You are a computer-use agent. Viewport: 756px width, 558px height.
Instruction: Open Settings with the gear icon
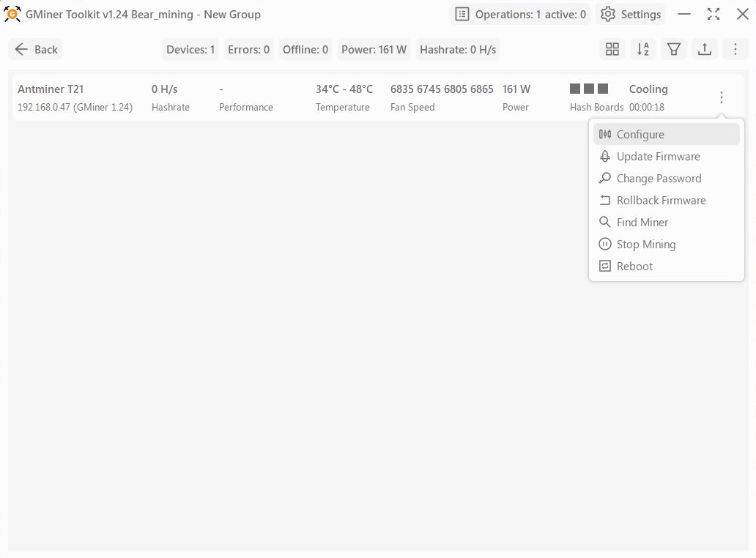point(630,15)
